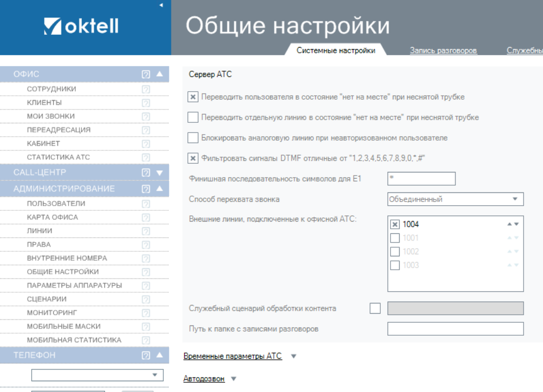The width and height of the screenshot is (543, 392).
Task: Uncheck 'Переводить пользователя в состояние' checkbox
Action: (193, 97)
